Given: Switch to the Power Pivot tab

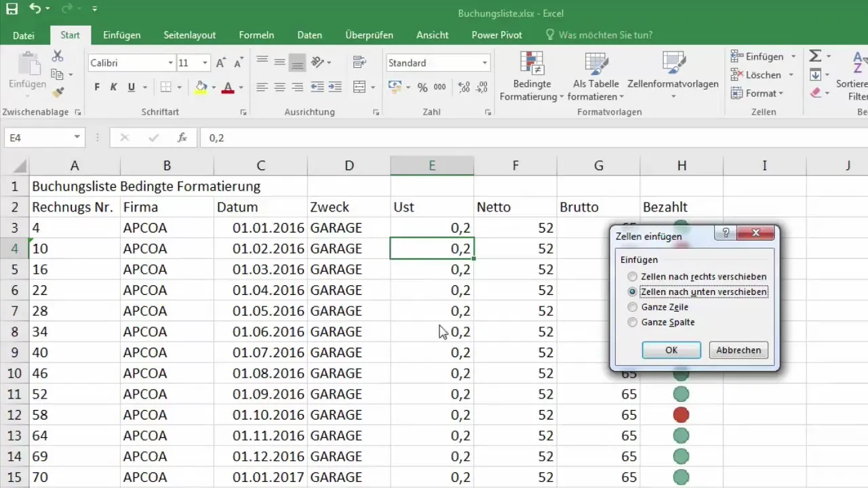Looking at the screenshot, I should [497, 35].
